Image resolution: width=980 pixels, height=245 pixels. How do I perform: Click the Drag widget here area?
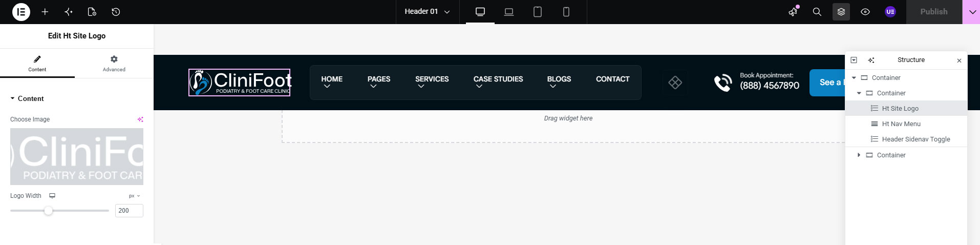[568, 118]
